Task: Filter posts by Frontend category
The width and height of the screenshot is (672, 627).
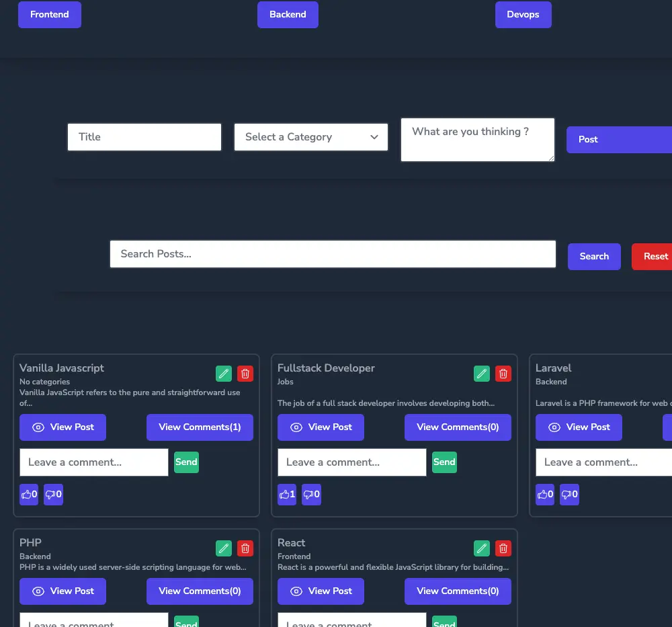Action: [x=50, y=15]
